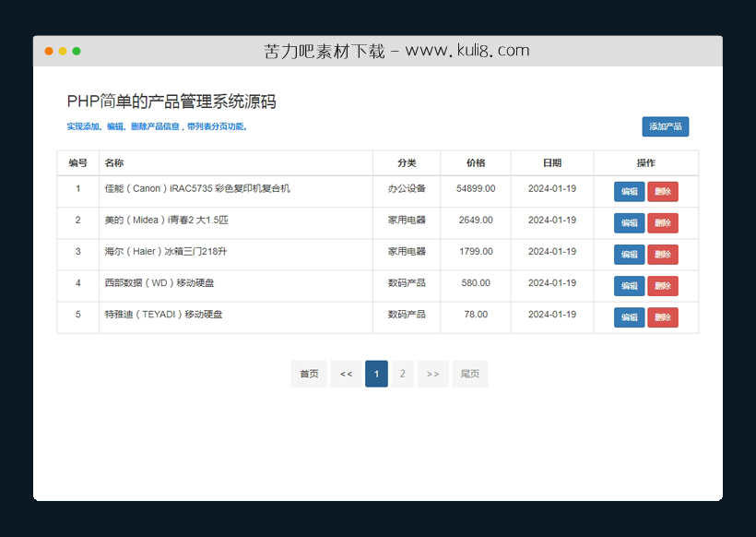Screen dimensions: 756x537
Task: Edit the 特雅迪移动硬盘 entry
Action: (628, 316)
